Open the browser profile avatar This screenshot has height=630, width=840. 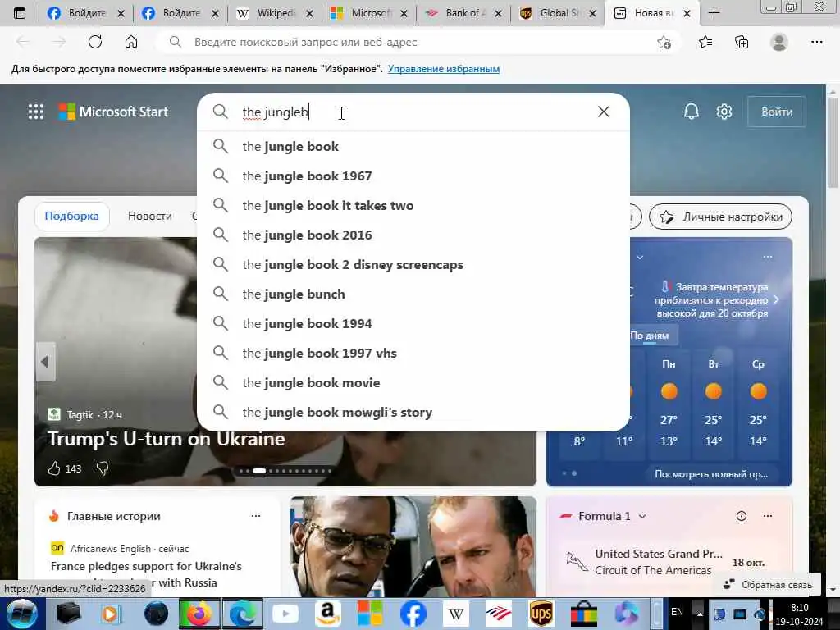(x=779, y=42)
